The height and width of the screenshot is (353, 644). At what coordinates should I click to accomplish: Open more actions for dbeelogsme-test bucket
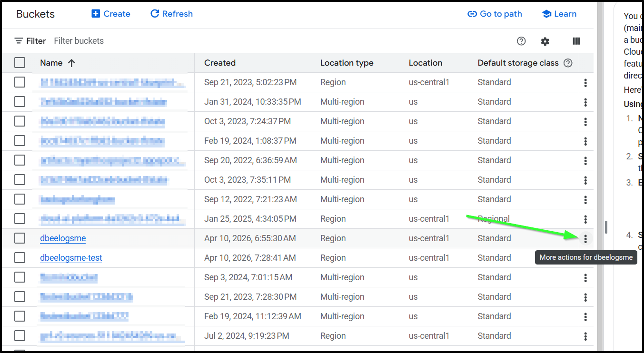click(x=585, y=258)
